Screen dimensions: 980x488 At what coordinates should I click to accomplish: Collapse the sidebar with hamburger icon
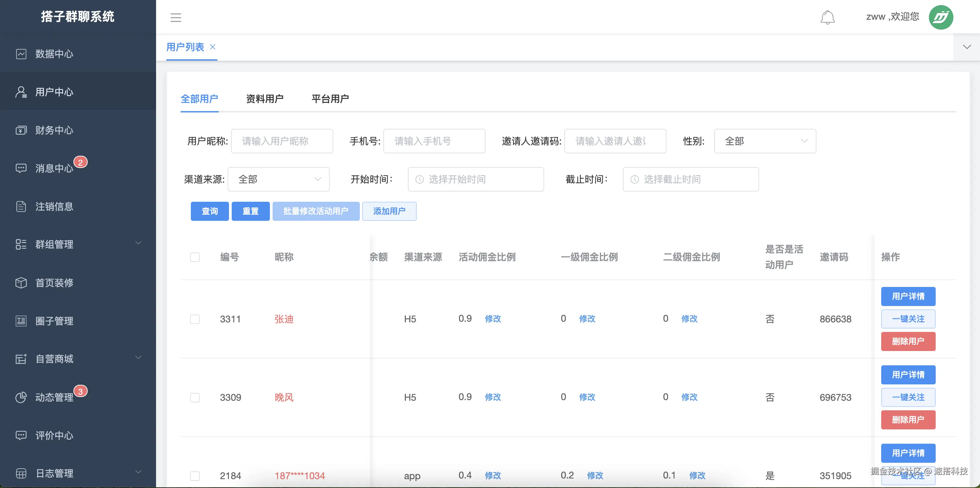[175, 17]
